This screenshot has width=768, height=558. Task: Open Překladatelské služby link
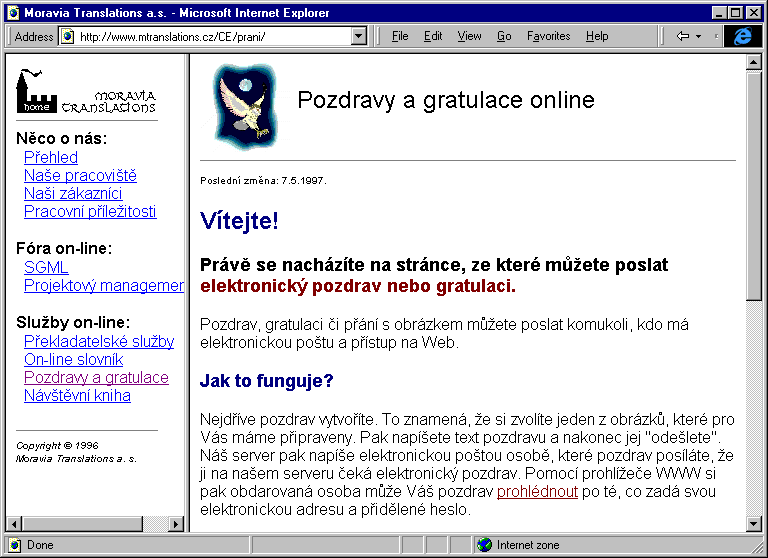(x=99, y=341)
